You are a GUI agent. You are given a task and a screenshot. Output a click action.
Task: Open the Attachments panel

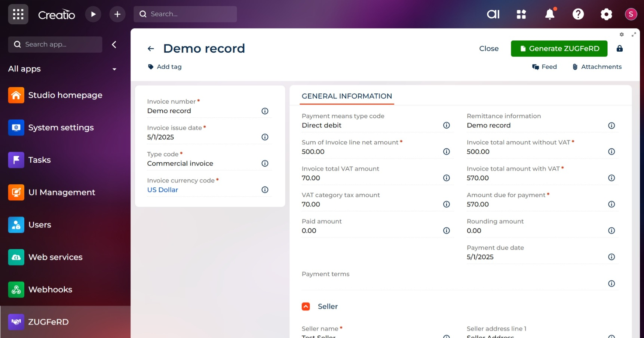[x=597, y=67]
